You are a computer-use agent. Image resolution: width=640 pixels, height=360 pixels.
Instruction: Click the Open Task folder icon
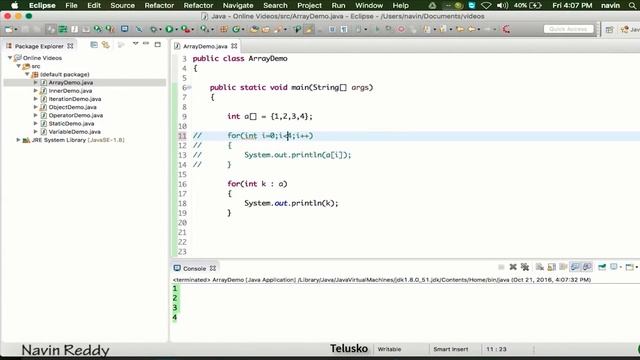click(x=266, y=29)
